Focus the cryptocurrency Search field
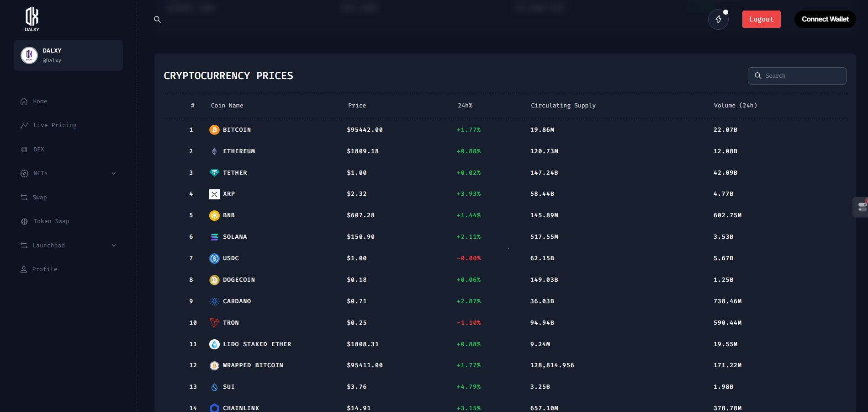 pos(797,76)
